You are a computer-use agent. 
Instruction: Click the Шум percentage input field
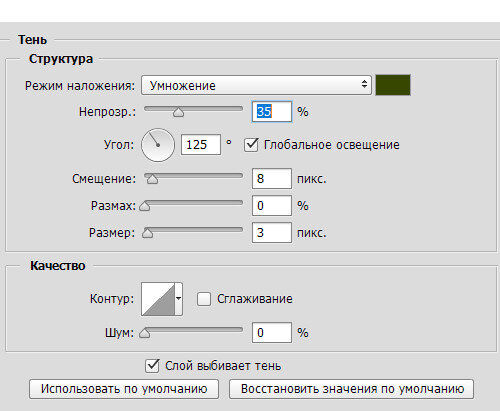pos(272,332)
